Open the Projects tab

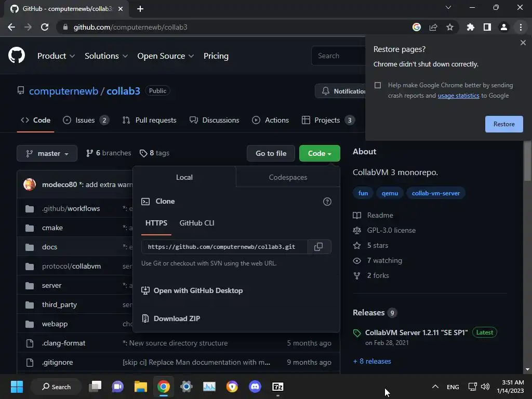pyautogui.click(x=328, y=120)
